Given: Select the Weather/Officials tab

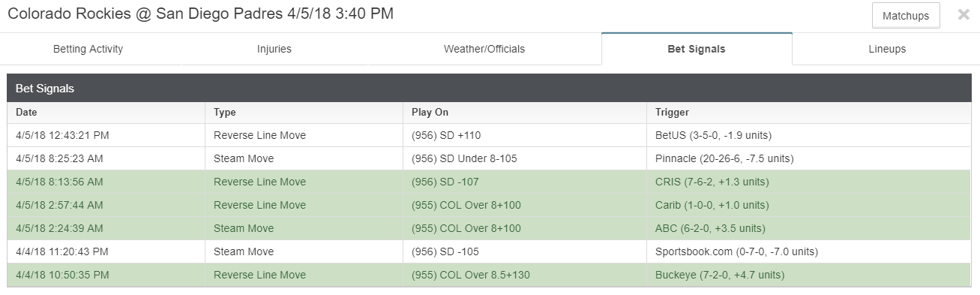Looking at the screenshot, I should point(484,49).
